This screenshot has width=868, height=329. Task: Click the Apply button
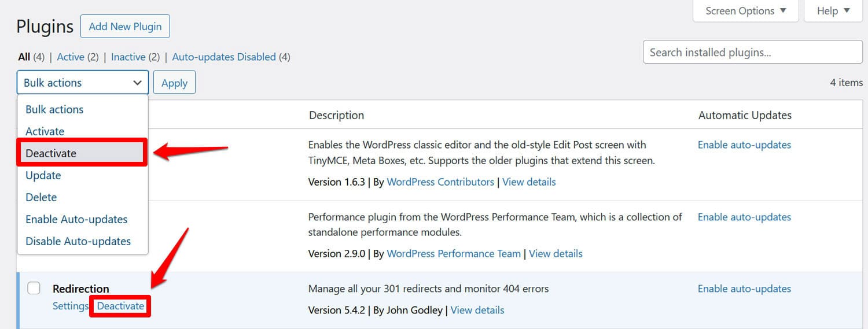174,83
